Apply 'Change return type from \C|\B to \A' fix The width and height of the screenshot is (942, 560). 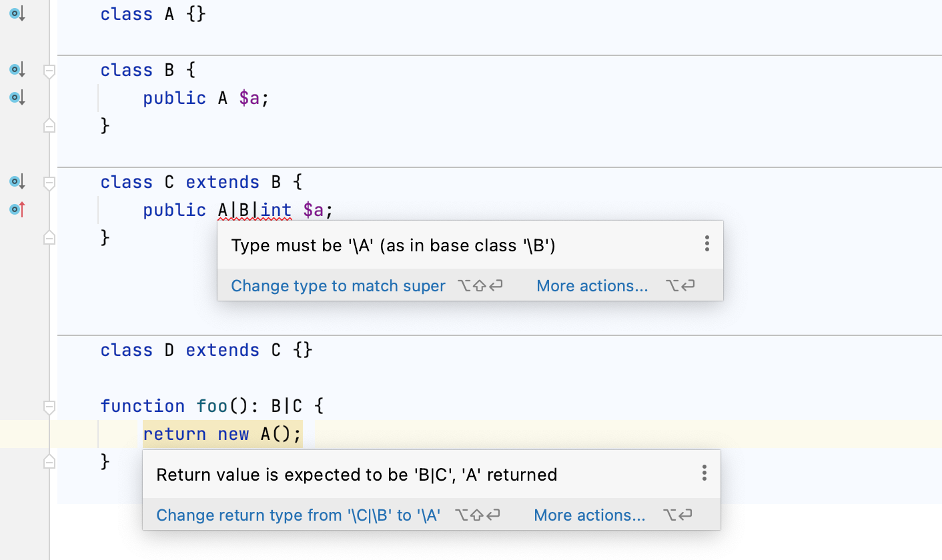point(298,515)
